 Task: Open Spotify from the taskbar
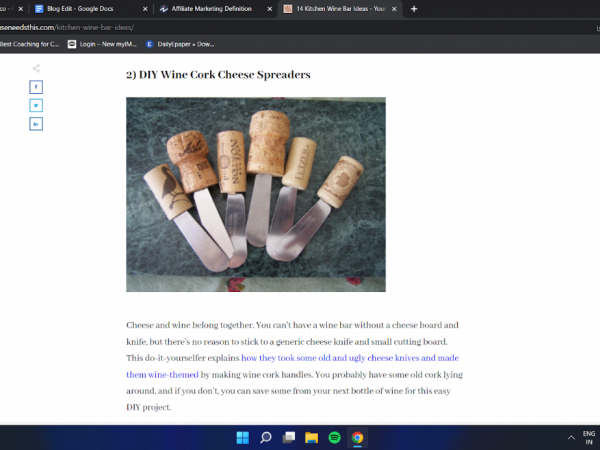click(334, 438)
